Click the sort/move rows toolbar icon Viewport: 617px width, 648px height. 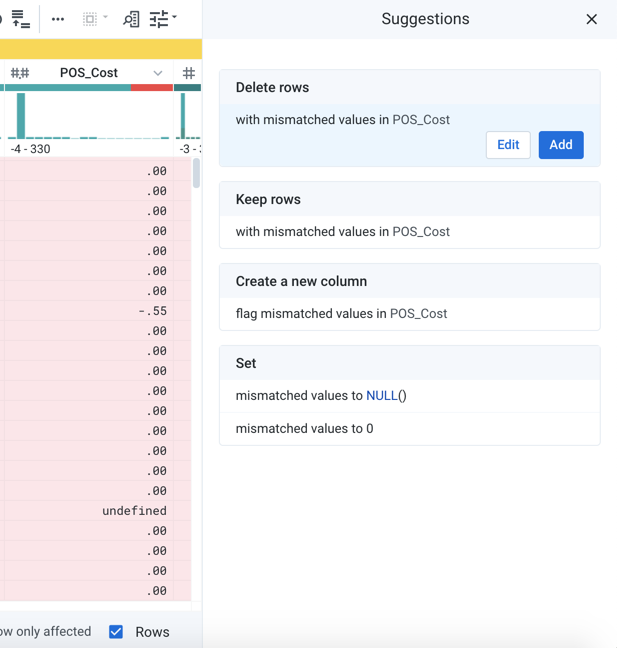tap(20, 19)
